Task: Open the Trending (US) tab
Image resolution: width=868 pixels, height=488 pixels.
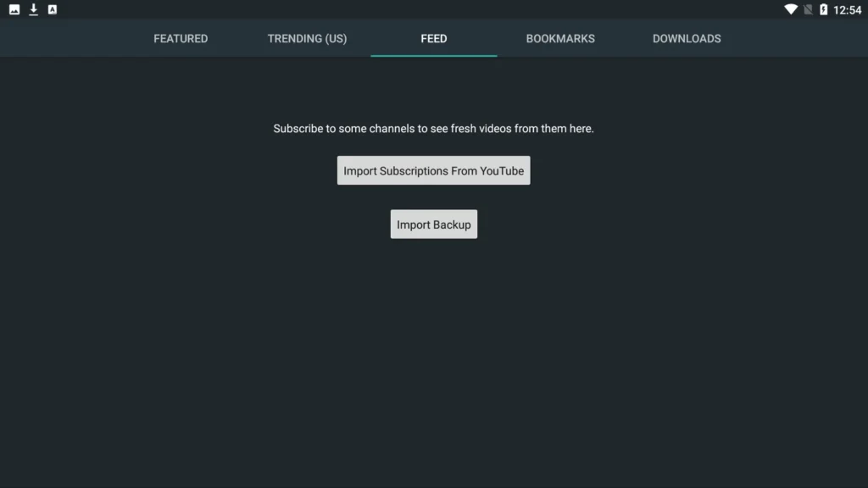Action: pyautogui.click(x=307, y=38)
